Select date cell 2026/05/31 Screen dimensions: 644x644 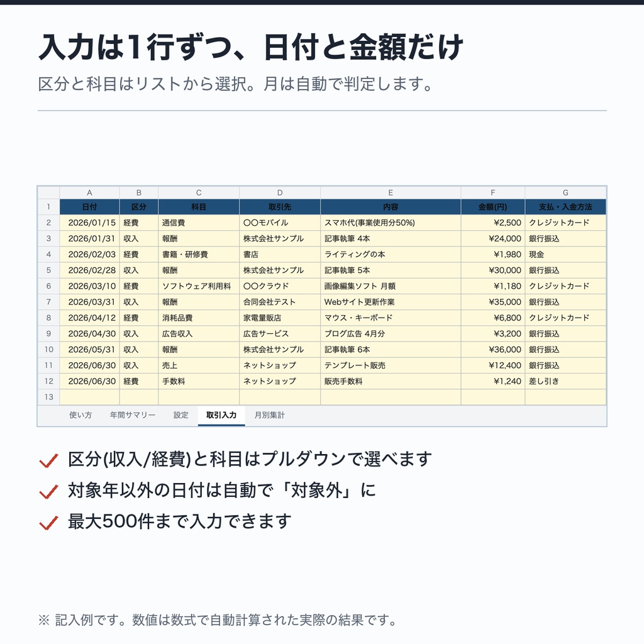pyautogui.click(x=89, y=350)
